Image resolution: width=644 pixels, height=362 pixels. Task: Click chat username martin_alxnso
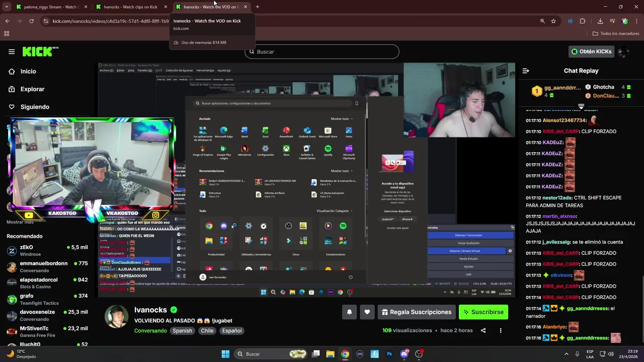pyautogui.click(x=559, y=216)
